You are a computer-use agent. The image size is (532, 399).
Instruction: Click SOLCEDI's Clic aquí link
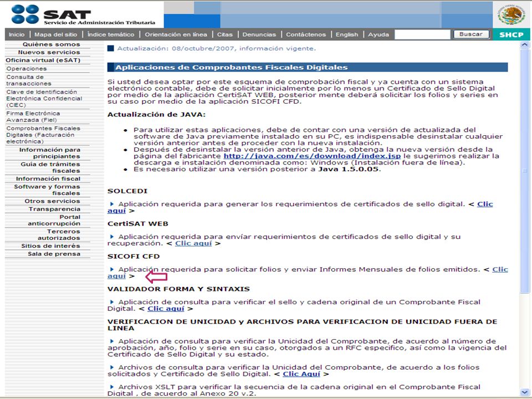pos(485,204)
